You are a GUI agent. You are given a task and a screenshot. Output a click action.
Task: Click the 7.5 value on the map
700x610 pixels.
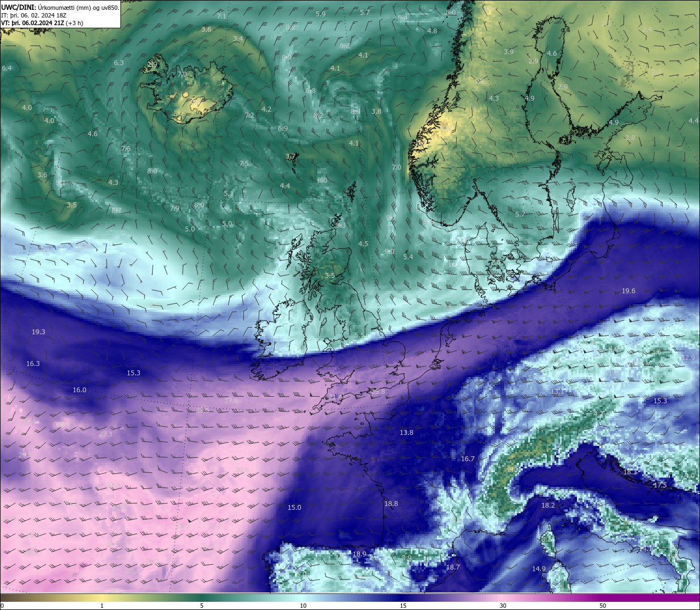(x=244, y=164)
